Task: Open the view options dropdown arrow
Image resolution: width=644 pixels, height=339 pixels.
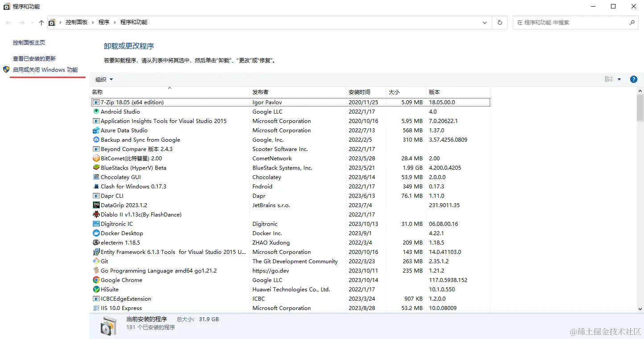Action: [x=619, y=79]
